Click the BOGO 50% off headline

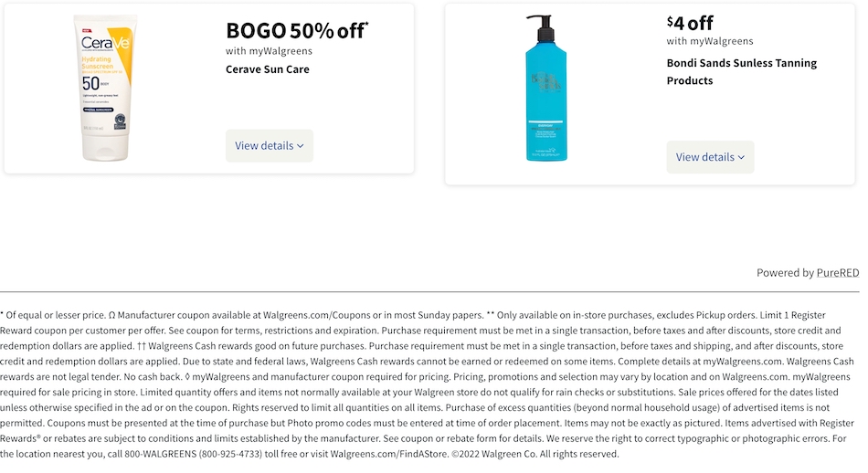click(296, 31)
